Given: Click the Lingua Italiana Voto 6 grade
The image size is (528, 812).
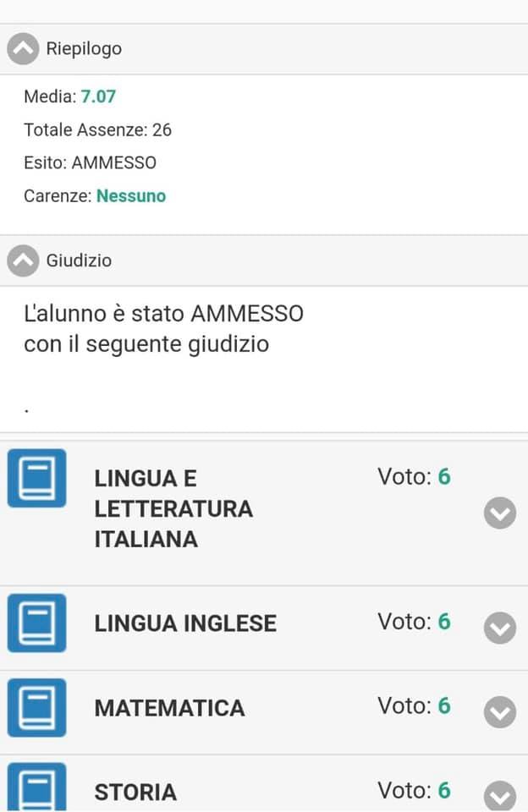Looking at the screenshot, I should (x=414, y=477).
